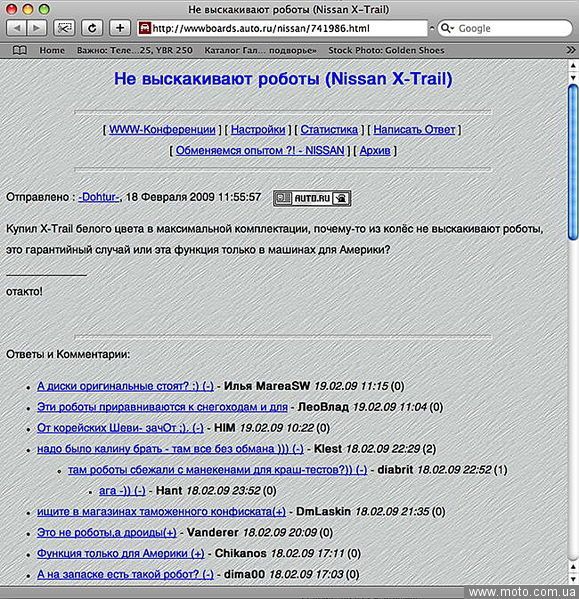Viewport: 579px width, 599px height.
Task: Open the Статистика link
Action: [x=329, y=130]
